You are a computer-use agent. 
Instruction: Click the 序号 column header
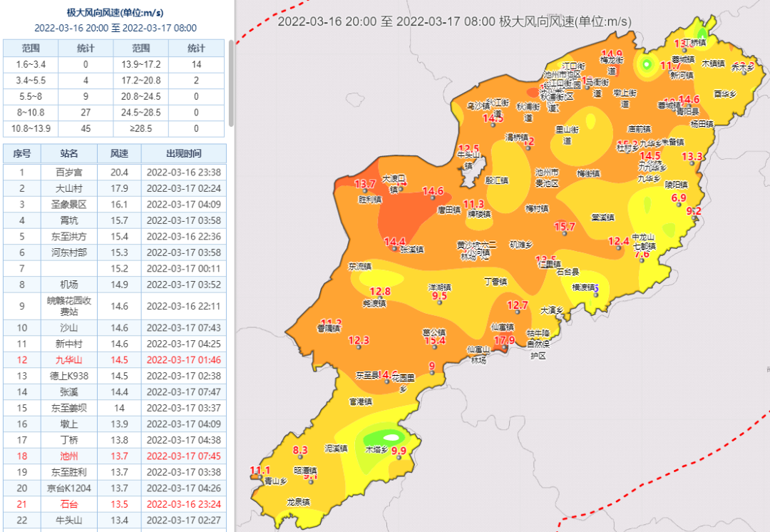pos(22,153)
